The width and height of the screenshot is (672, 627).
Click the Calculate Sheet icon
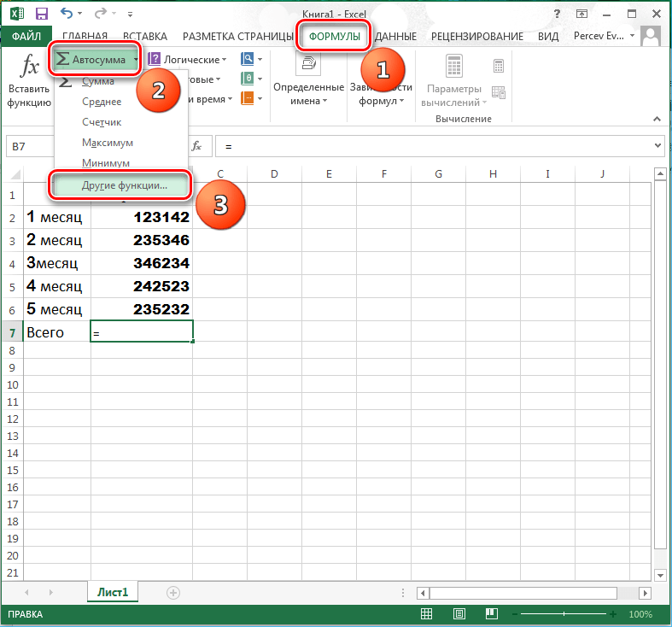[x=499, y=92]
